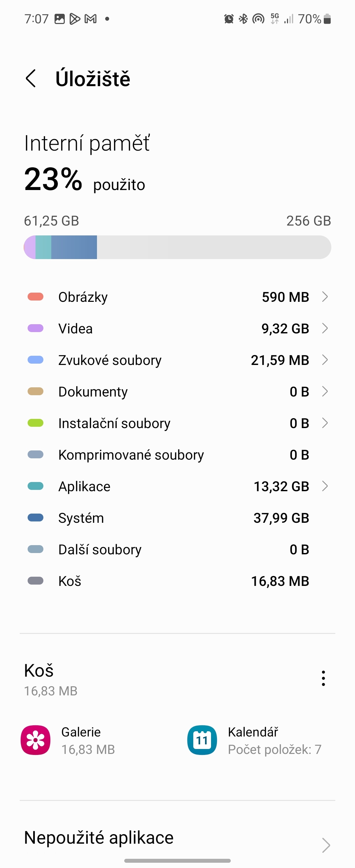Open the Galerie trash app icon
The image size is (355, 868).
(36, 740)
